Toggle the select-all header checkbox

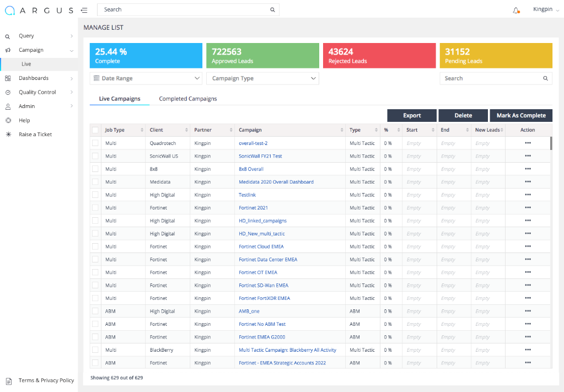pos(95,130)
